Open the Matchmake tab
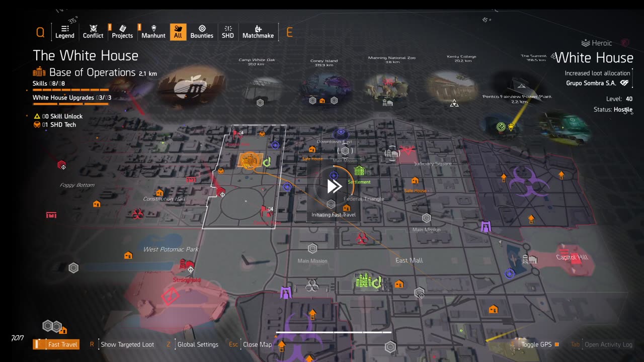 (x=258, y=32)
